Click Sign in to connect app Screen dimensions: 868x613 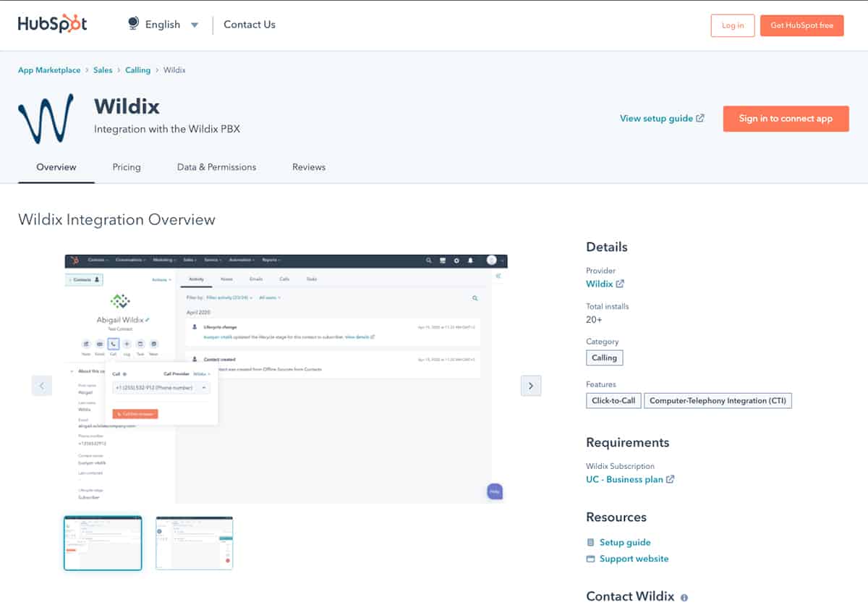786,119
